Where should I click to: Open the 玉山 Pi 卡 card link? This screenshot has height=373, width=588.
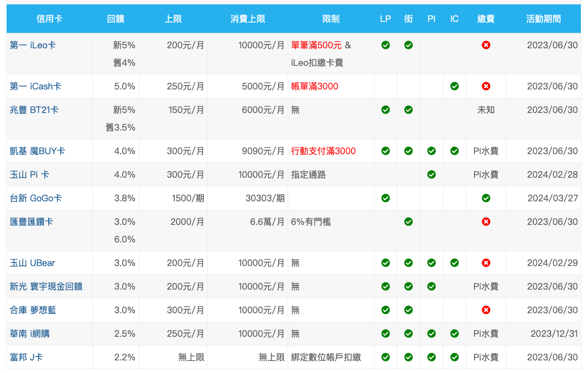coord(30,175)
